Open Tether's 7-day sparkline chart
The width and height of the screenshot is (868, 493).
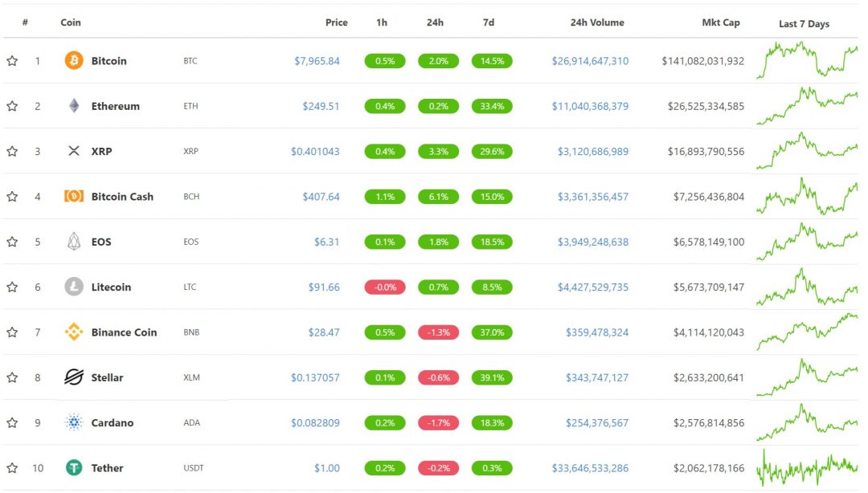click(x=807, y=467)
